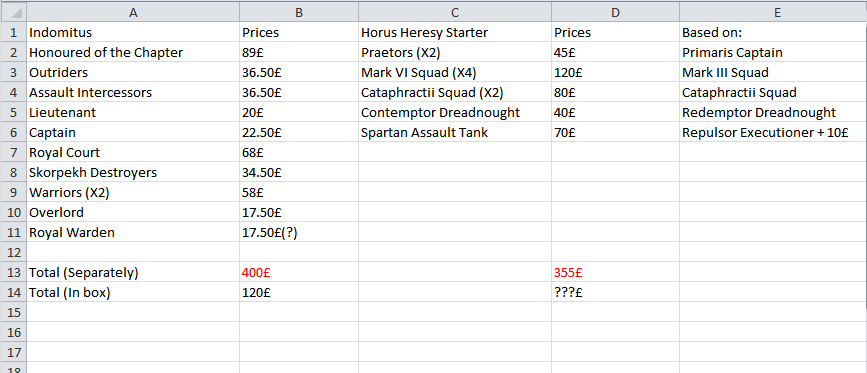The width and height of the screenshot is (867, 373).
Task: Click the Spartan Assault Tank cell
Action: pos(455,133)
